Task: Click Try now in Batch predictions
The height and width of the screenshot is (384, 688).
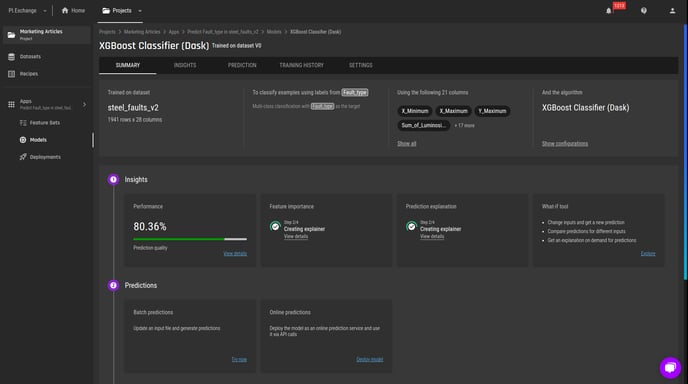Action: pyautogui.click(x=239, y=359)
